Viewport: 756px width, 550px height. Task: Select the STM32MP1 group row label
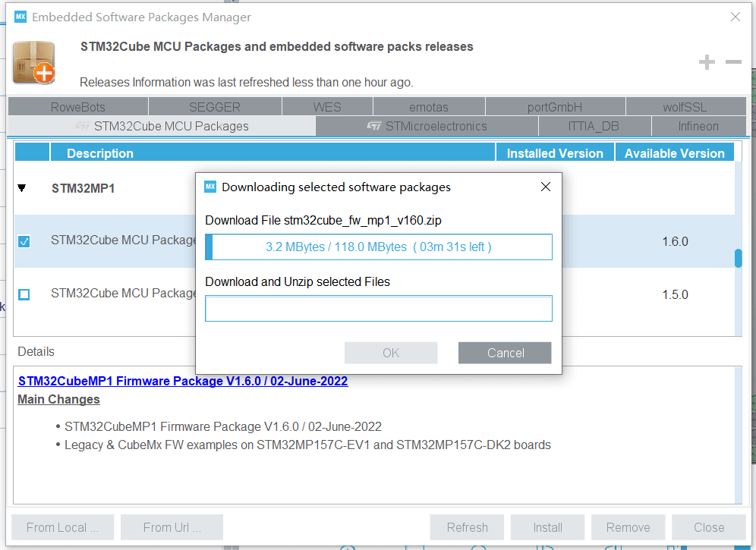click(83, 188)
